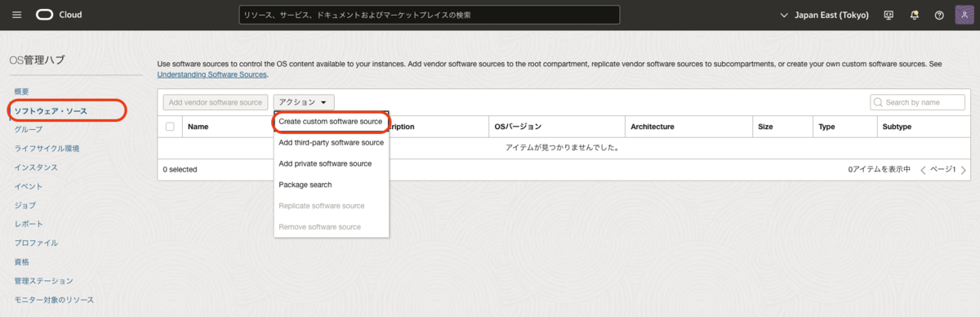This screenshot has height=317, width=980.
Task: Go to the previous page arrow
Action: pos(924,170)
